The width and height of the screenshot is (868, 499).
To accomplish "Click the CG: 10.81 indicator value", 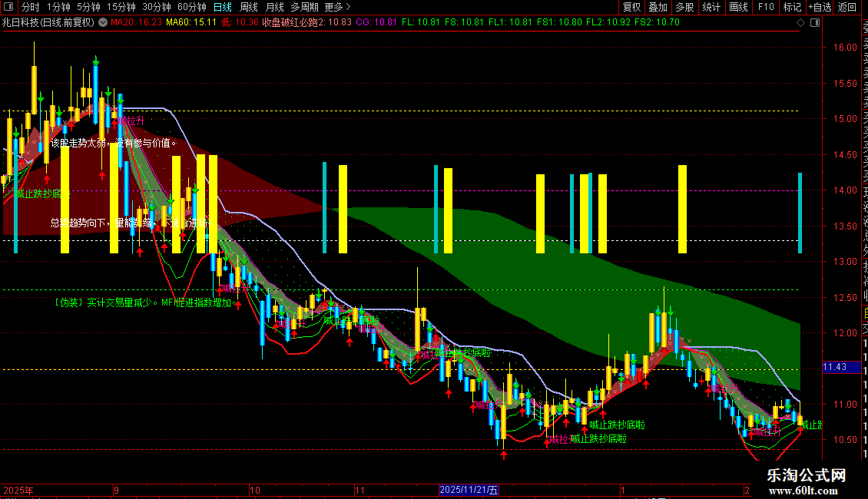I will [376, 23].
